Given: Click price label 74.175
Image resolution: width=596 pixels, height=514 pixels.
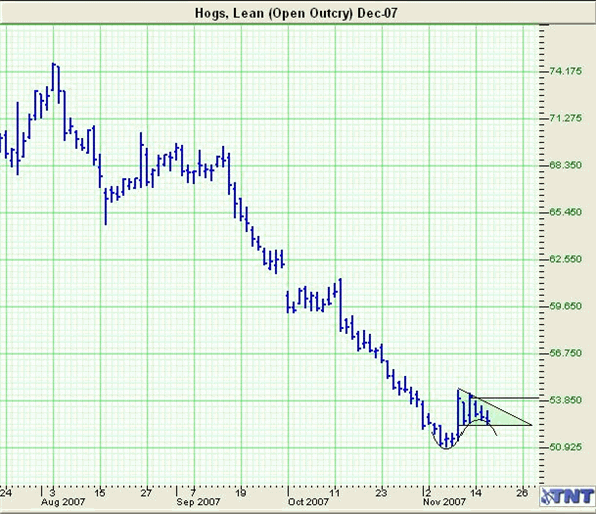Looking at the screenshot, I should point(566,71).
